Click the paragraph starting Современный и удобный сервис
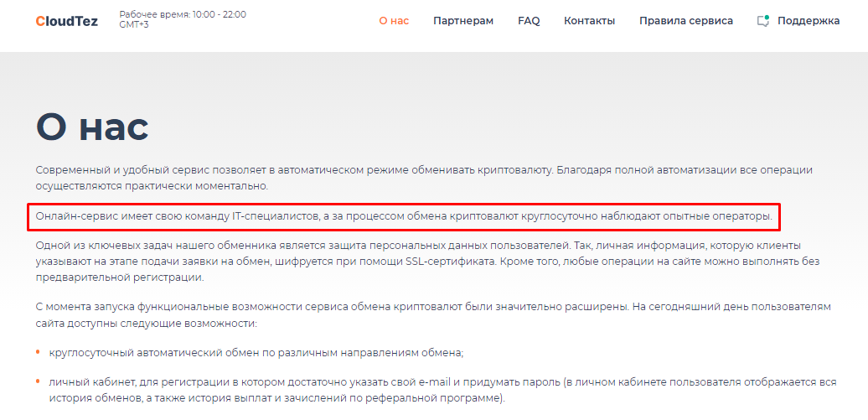This screenshot has height=420, width=868. pyautogui.click(x=424, y=178)
